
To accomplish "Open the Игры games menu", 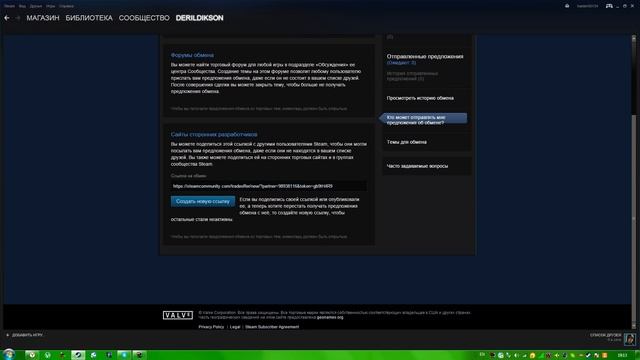I will (50, 6).
